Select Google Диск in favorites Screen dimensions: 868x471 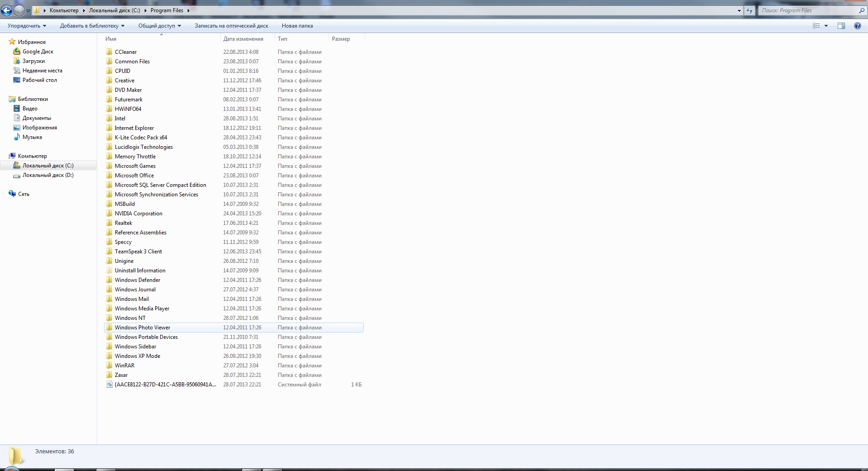[x=38, y=52]
